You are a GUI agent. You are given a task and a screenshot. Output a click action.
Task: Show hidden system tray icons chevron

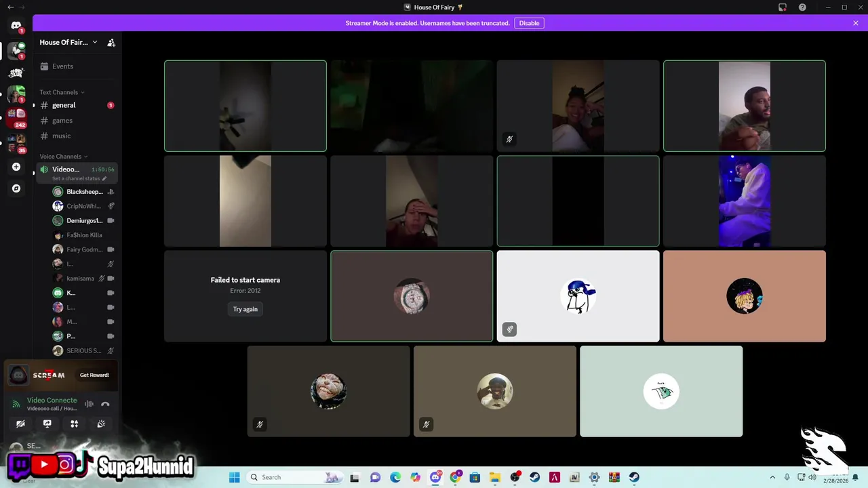pos(772,477)
